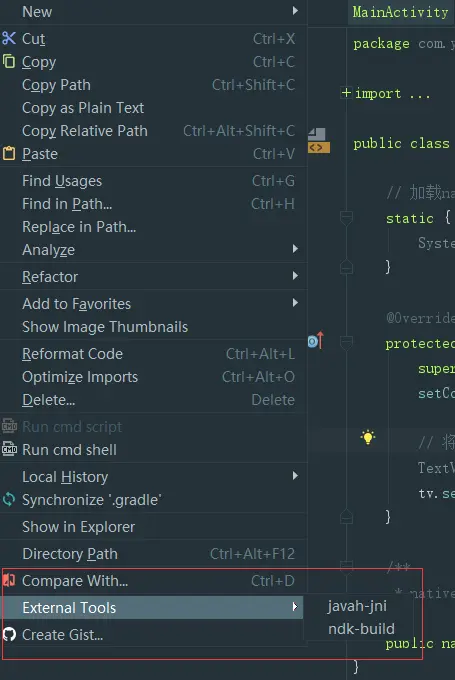
Task: Expand the Refactor submenu arrow
Action: coord(295,276)
